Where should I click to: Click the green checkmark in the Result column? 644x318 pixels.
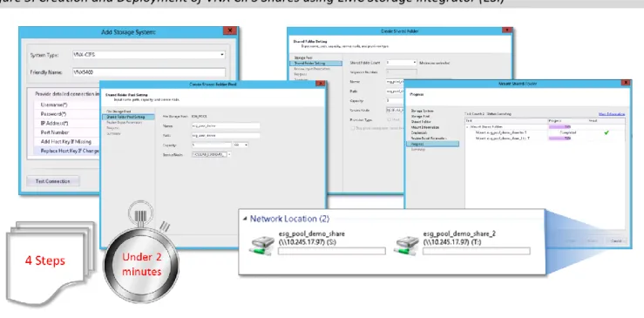tap(607, 132)
